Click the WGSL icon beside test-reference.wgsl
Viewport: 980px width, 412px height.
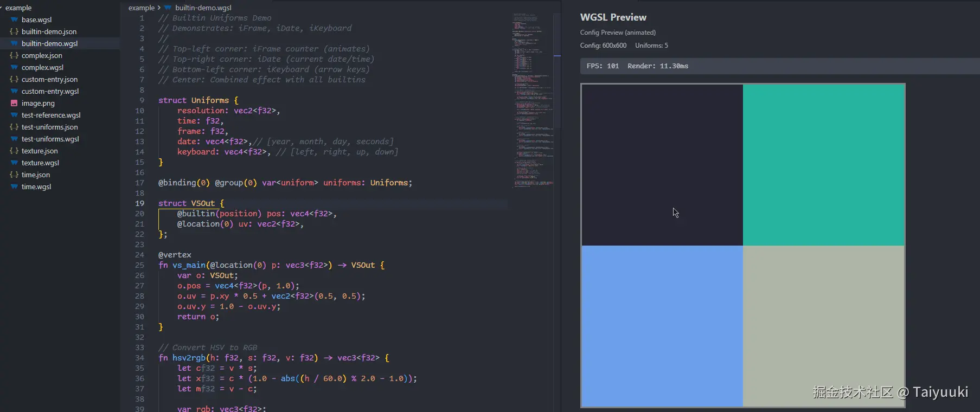tap(14, 115)
